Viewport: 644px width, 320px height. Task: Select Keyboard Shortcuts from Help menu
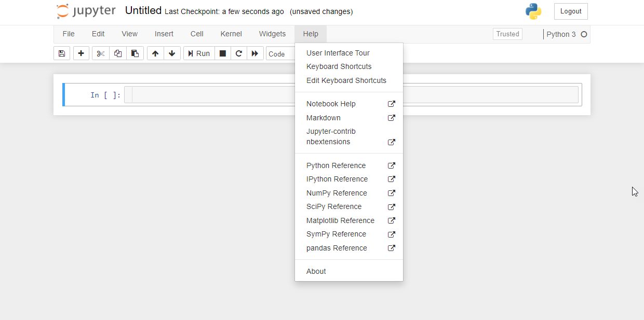pyautogui.click(x=339, y=66)
